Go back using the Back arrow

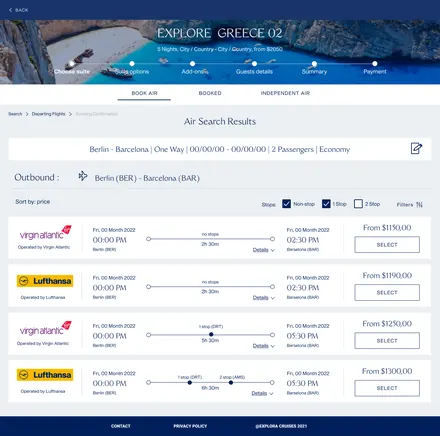point(18,10)
